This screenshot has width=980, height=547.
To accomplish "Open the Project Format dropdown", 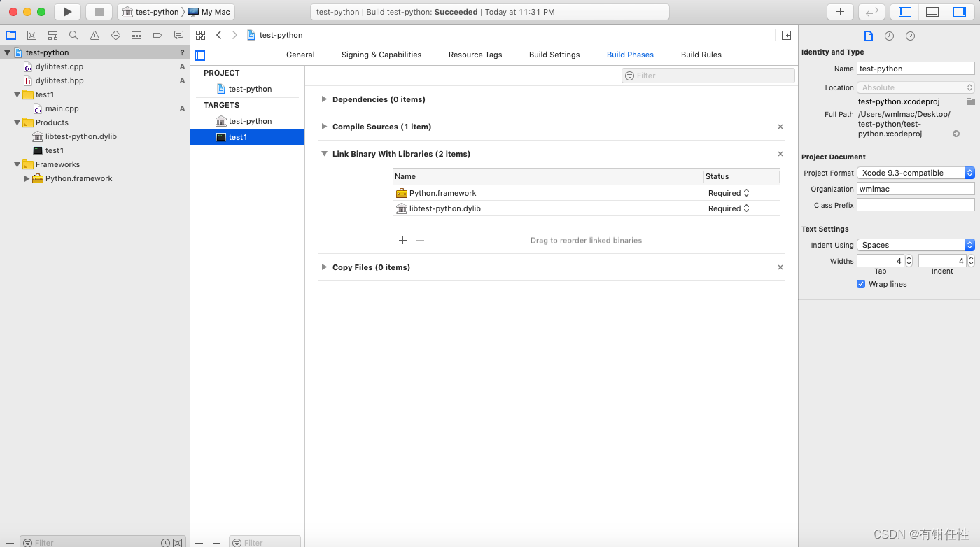I will click(x=916, y=173).
